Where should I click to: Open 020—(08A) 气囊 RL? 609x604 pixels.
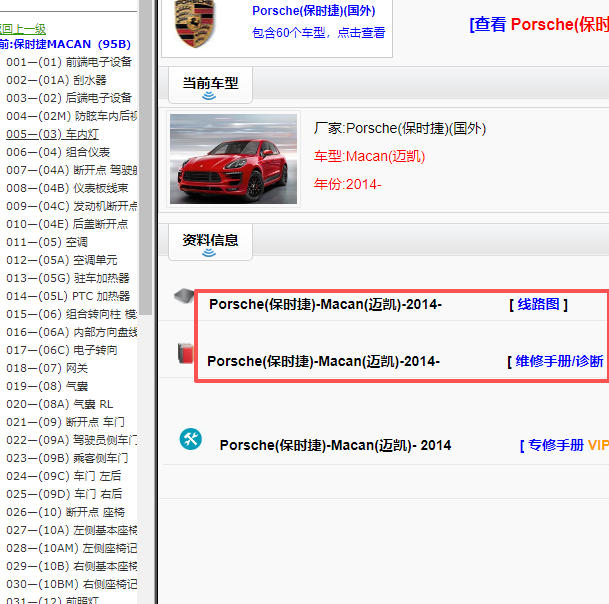[x=60, y=404]
